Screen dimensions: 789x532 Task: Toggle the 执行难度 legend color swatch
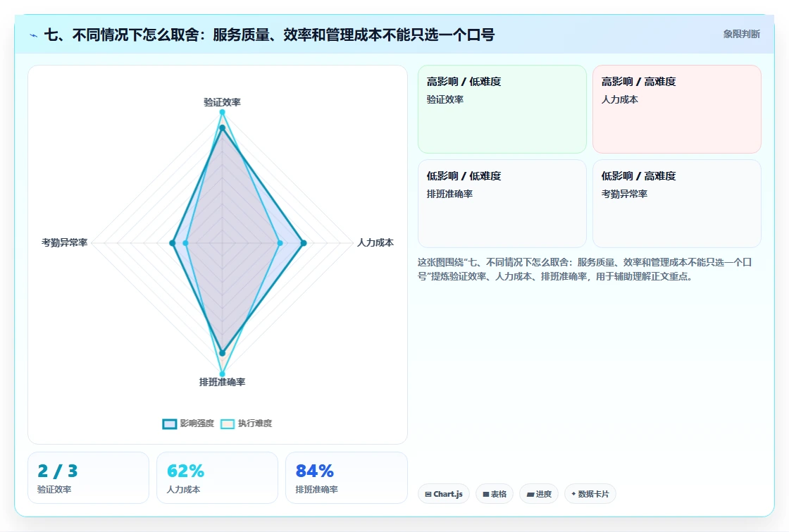point(228,423)
